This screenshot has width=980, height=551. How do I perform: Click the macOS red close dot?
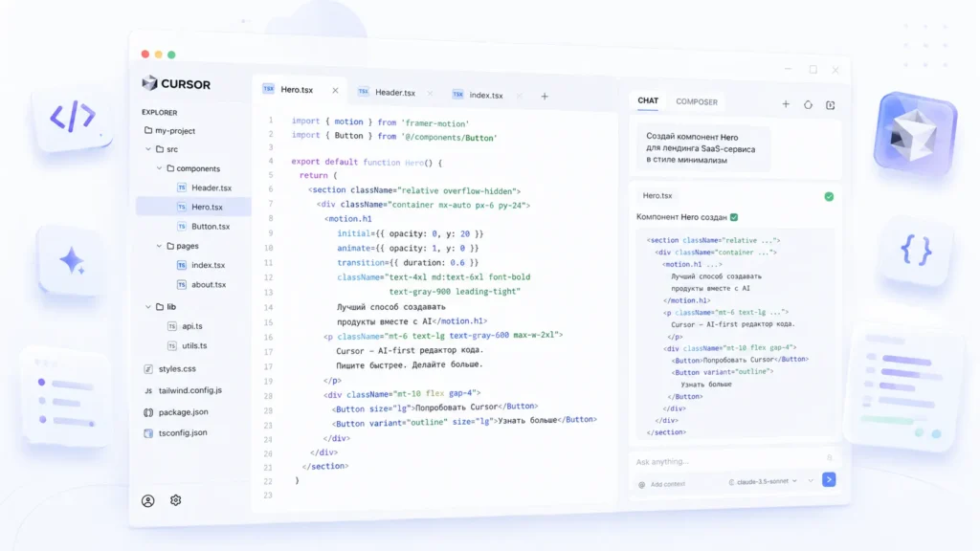coord(145,55)
